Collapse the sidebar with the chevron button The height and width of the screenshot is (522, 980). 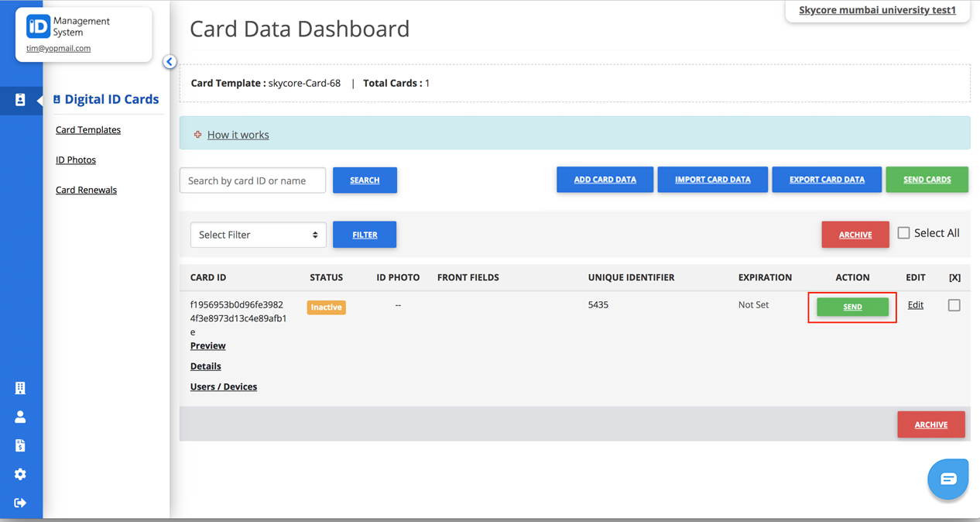[170, 62]
